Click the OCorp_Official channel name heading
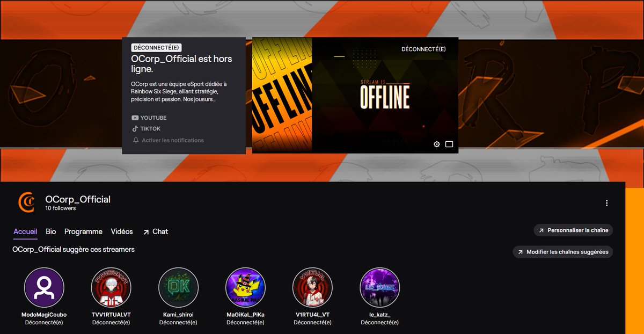644x334 pixels. tap(78, 199)
